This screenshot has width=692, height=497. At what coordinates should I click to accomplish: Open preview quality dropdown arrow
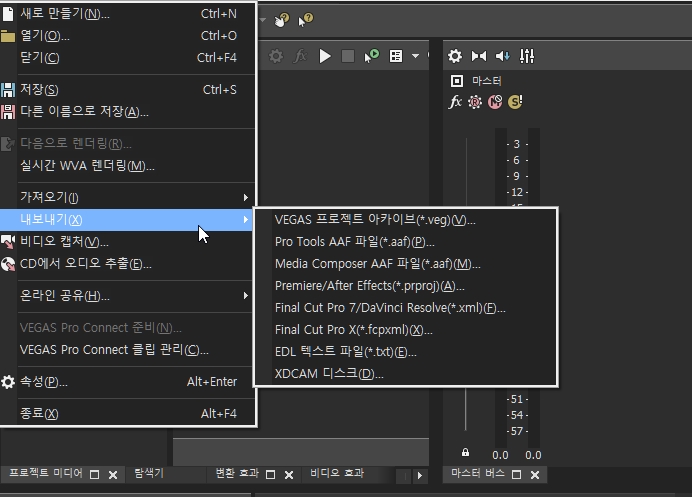coord(415,56)
